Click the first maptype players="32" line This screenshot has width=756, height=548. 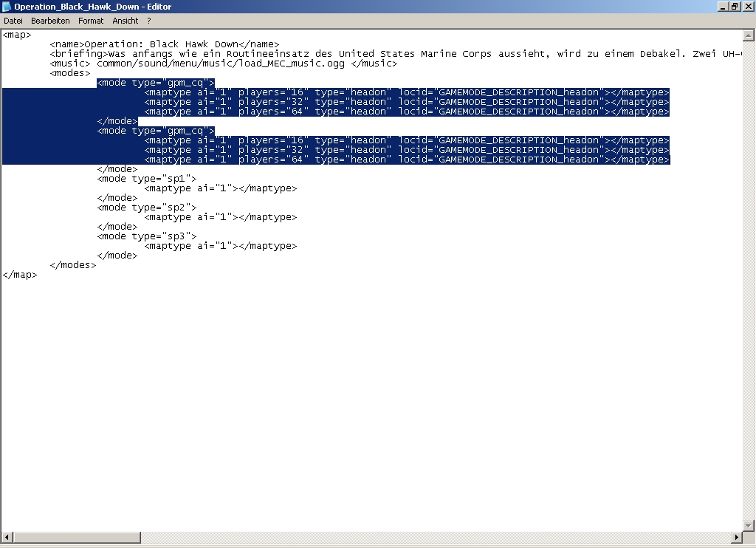click(407, 102)
